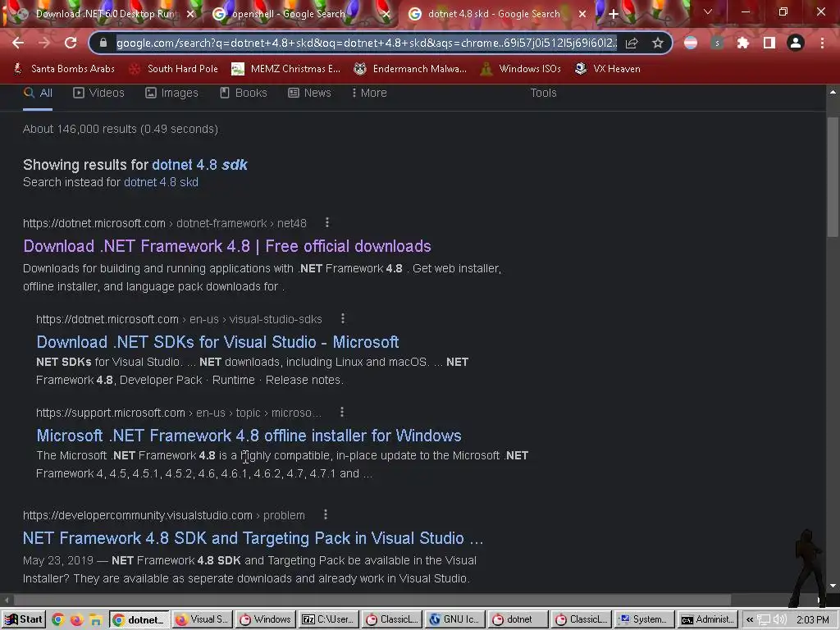The image size is (840, 630).
Task: Open .NET Framework 4.8 offline installer result
Action: [x=249, y=435]
